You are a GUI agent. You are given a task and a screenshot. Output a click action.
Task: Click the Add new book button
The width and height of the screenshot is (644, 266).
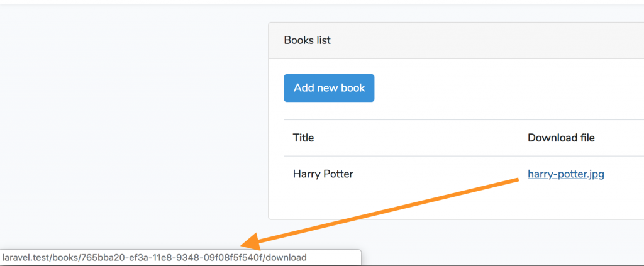(x=329, y=88)
